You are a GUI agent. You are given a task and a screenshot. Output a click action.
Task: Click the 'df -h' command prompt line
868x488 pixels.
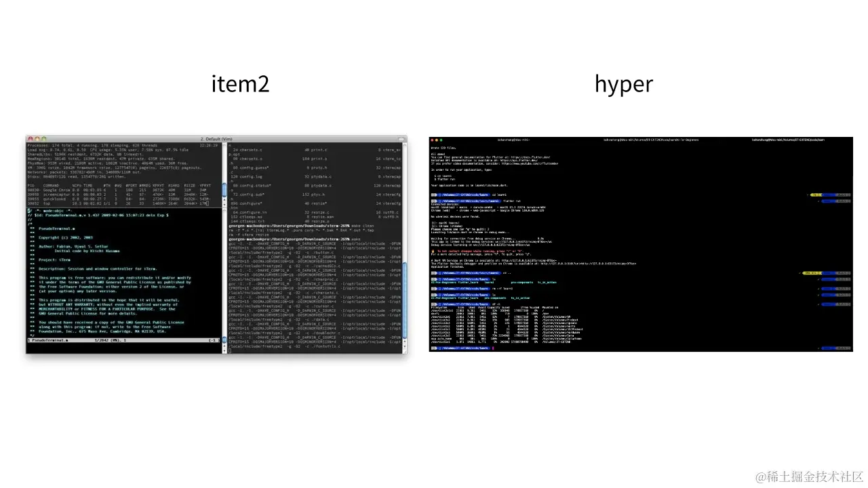466,304
